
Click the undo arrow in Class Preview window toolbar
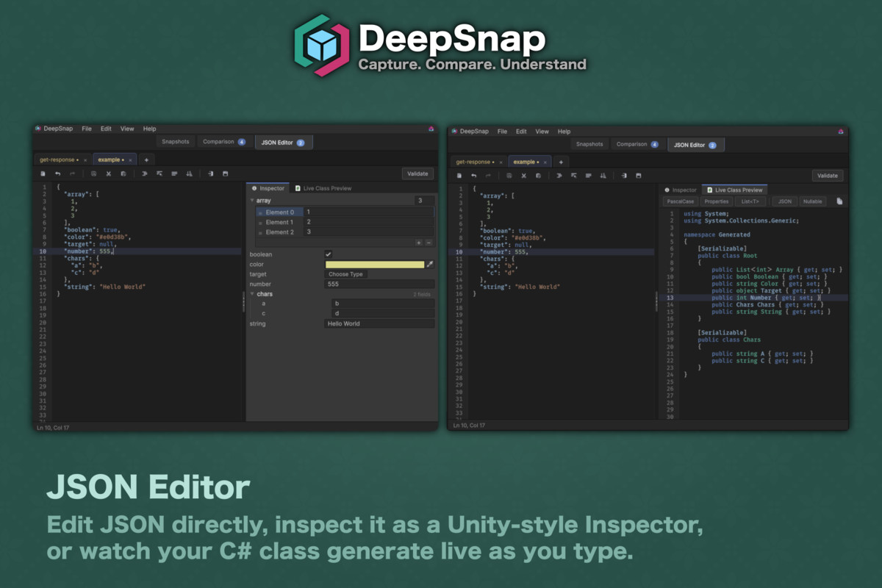coord(473,176)
